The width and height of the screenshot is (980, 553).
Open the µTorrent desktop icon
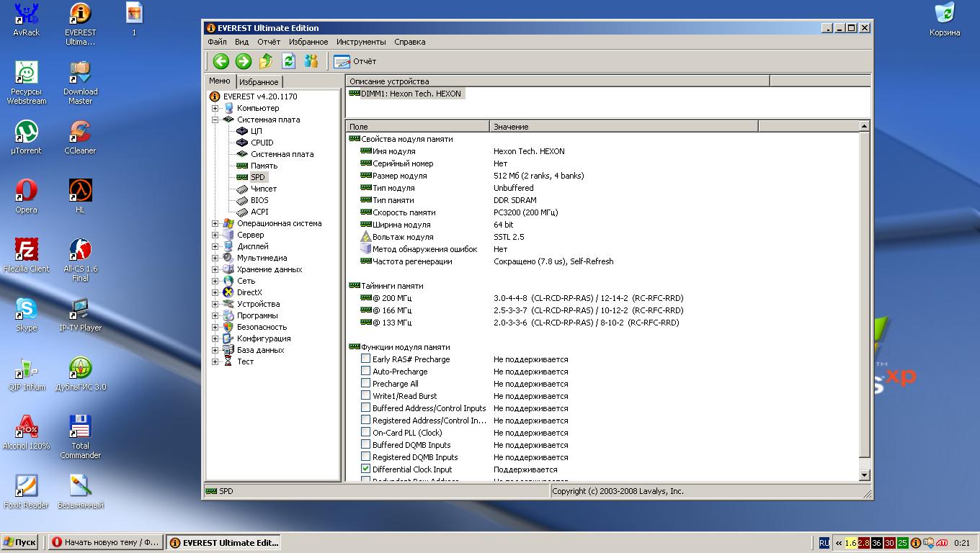(27, 138)
